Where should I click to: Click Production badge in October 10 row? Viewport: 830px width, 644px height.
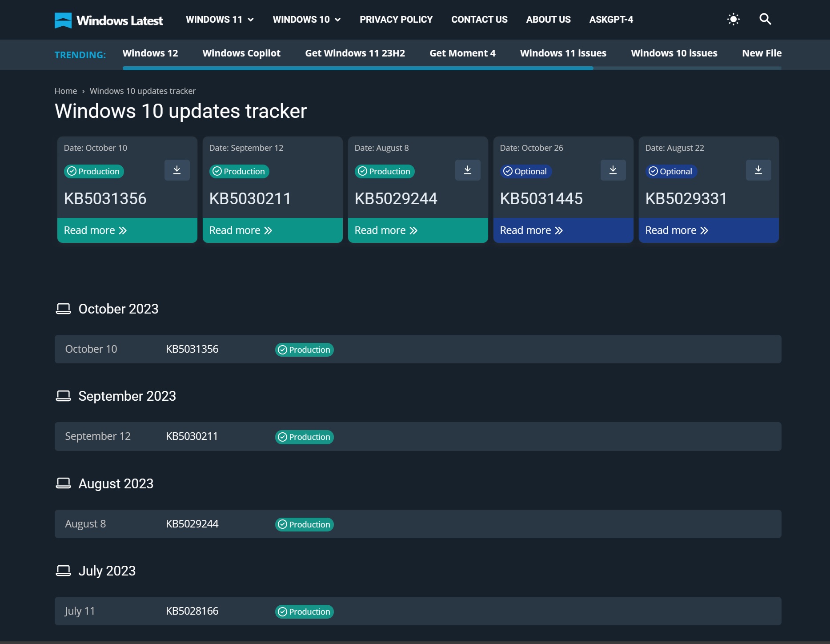(x=305, y=350)
